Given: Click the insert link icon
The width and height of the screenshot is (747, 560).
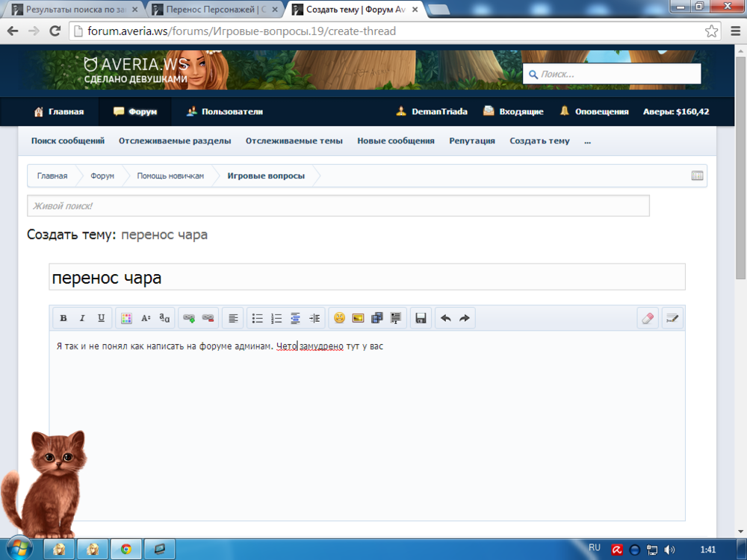Looking at the screenshot, I should pyautogui.click(x=189, y=318).
